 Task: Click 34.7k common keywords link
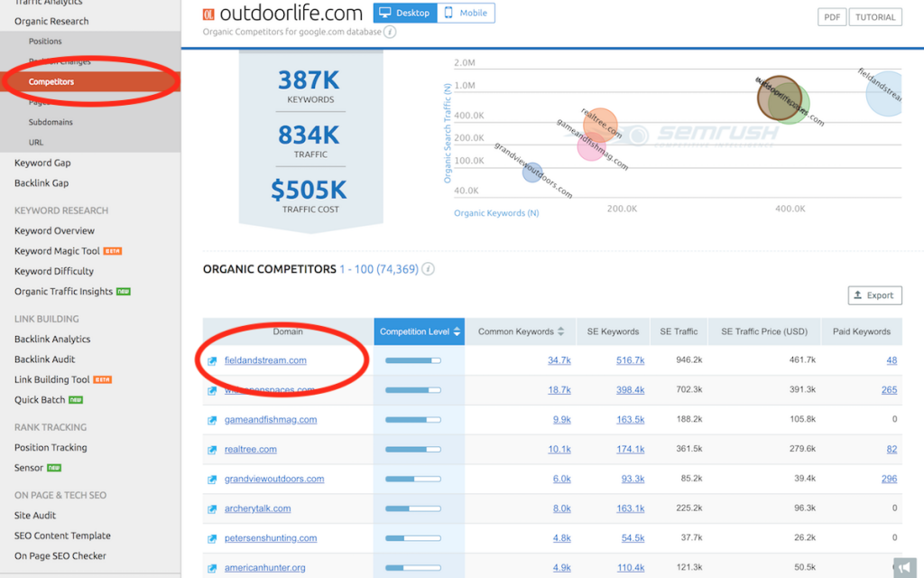pyautogui.click(x=559, y=360)
